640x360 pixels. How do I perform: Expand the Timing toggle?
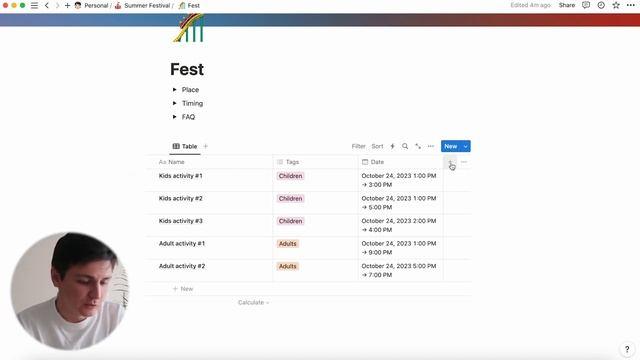[x=175, y=103]
